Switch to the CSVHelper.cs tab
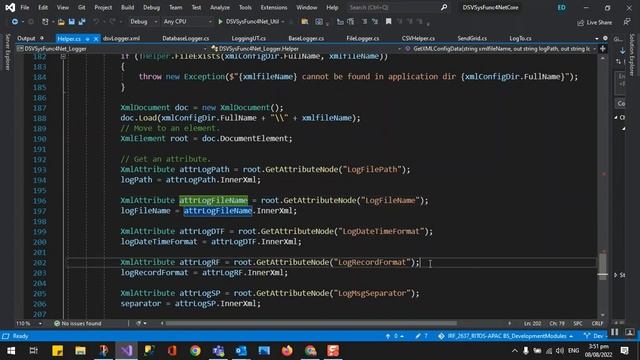 click(418, 38)
